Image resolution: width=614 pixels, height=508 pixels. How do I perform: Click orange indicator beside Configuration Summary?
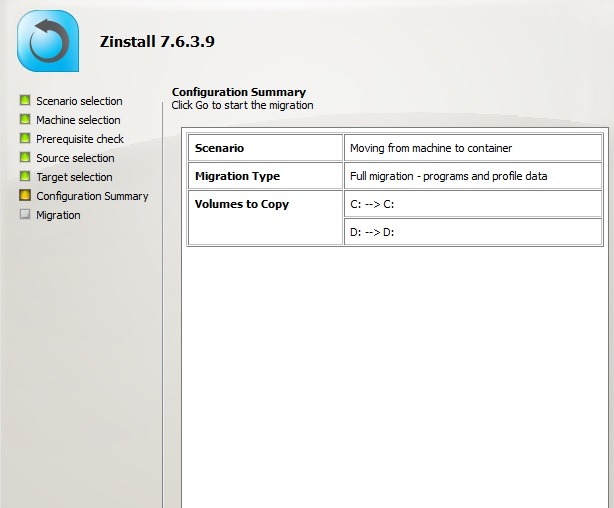(x=25, y=195)
